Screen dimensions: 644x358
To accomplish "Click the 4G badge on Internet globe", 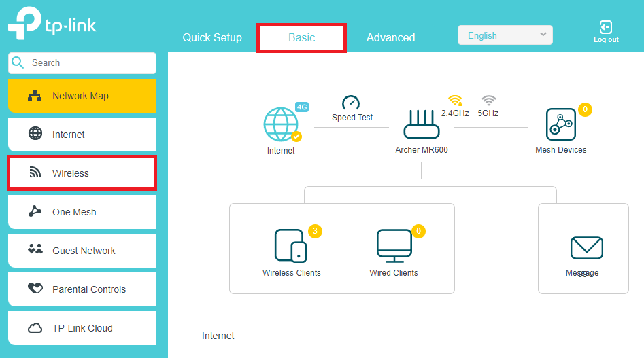I will (x=302, y=107).
